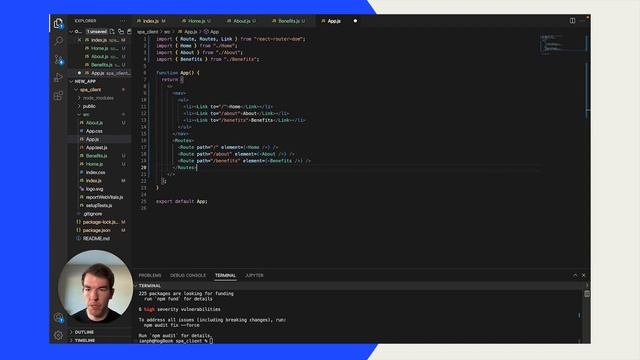Open package.json in file tree

point(96,230)
